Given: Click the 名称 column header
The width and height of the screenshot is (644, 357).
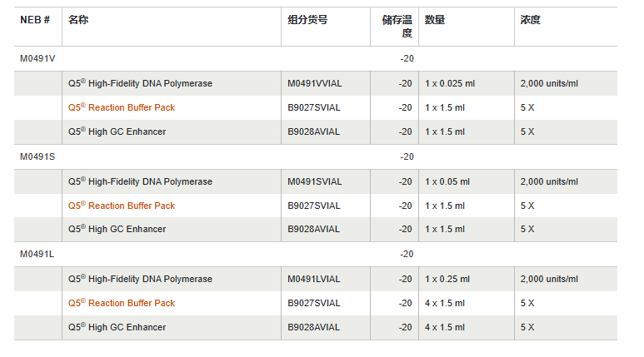Looking at the screenshot, I should point(78,20).
